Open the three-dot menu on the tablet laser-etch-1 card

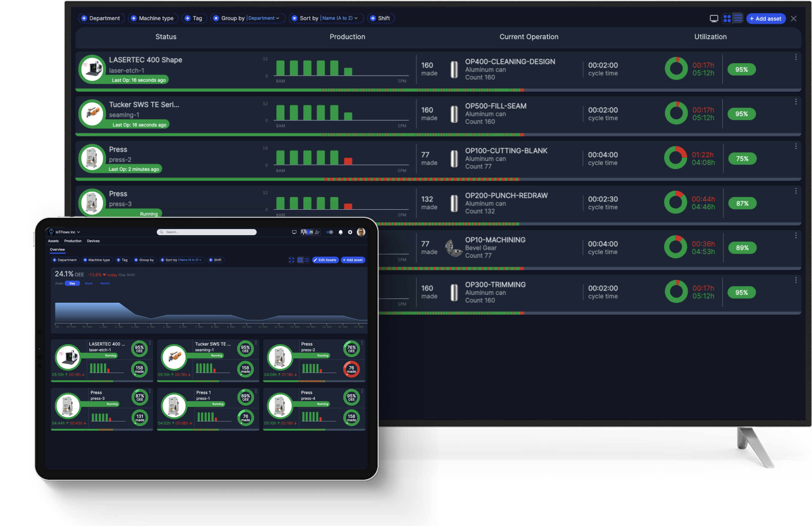coord(150,343)
